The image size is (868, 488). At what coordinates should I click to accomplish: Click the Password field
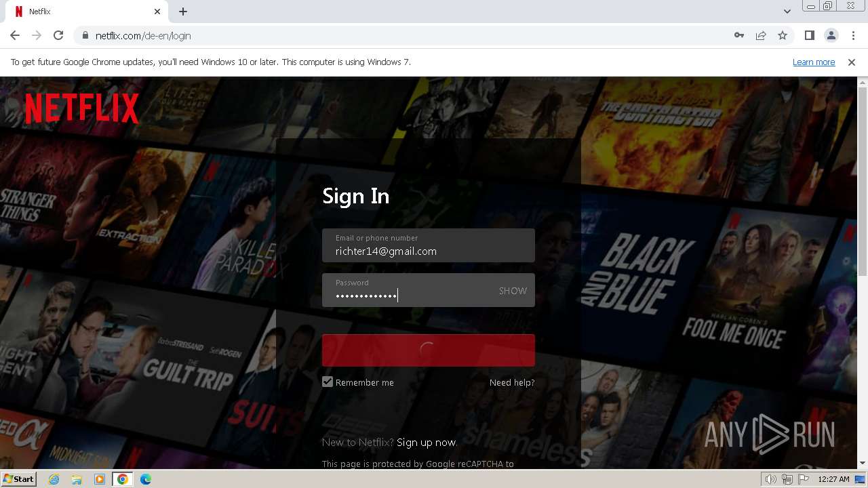coord(429,290)
